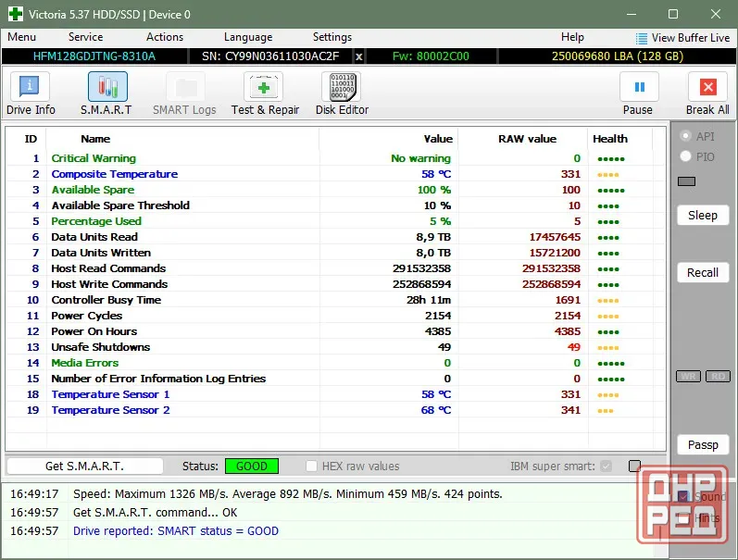Select the Composite Temperature row
738x560 pixels.
[336, 174]
